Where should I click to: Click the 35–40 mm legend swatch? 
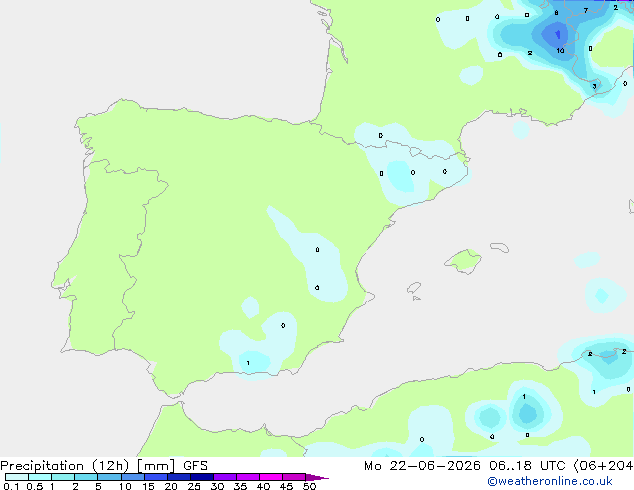248,477
